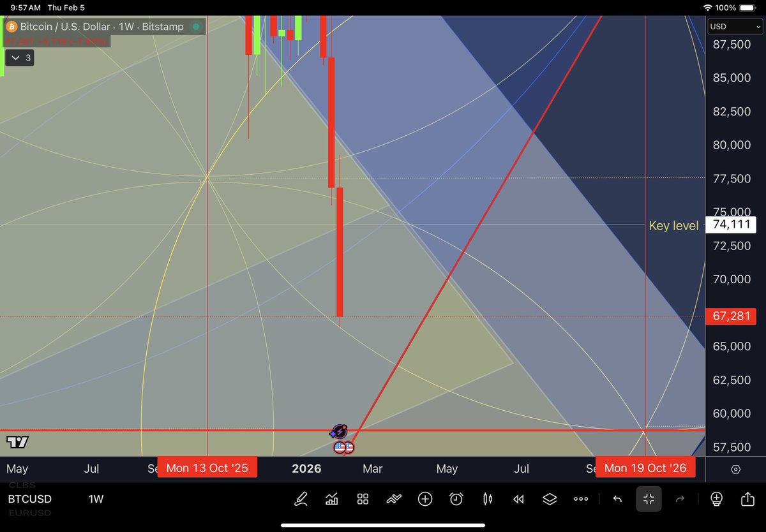Screen dimensions: 766x532
Task: Tap the Mar label on time axis
Action: coord(372,468)
